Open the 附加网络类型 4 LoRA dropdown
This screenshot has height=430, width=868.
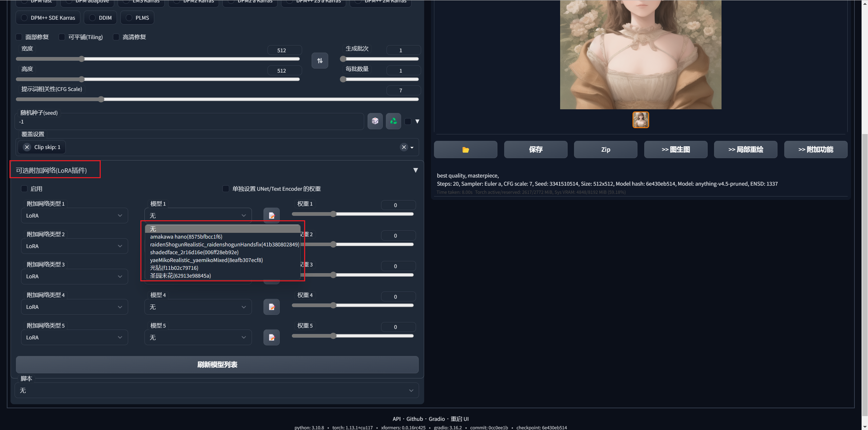coord(75,307)
